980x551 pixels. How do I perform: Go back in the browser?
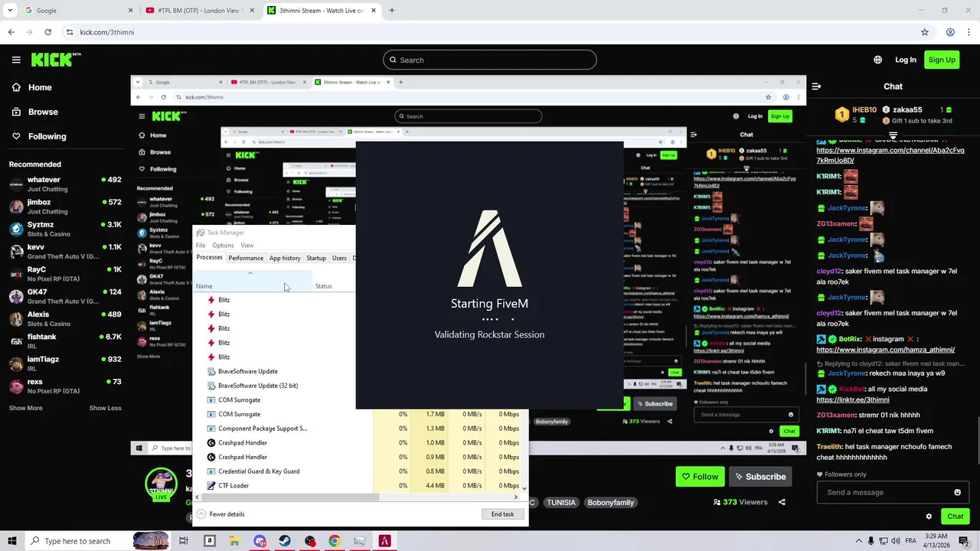(x=11, y=32)
